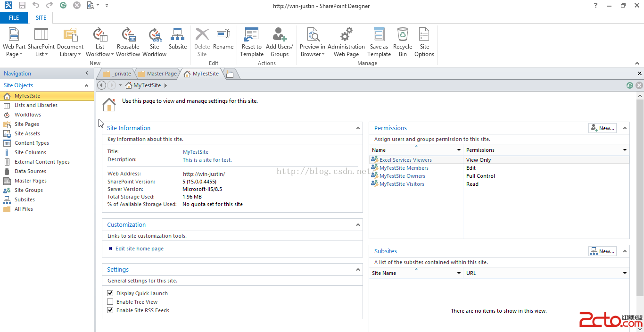
Task: Collapse the Customization section
Action: [358, 225]
